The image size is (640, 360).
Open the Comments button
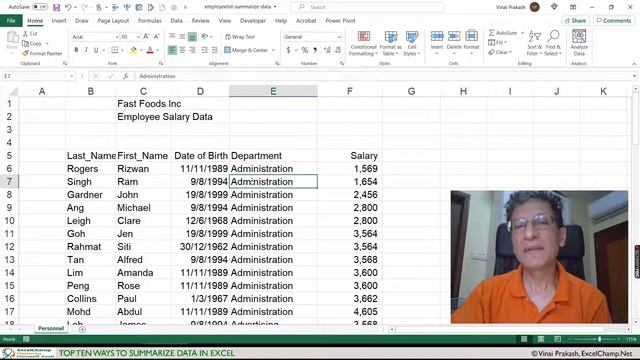tap(613, 20)
